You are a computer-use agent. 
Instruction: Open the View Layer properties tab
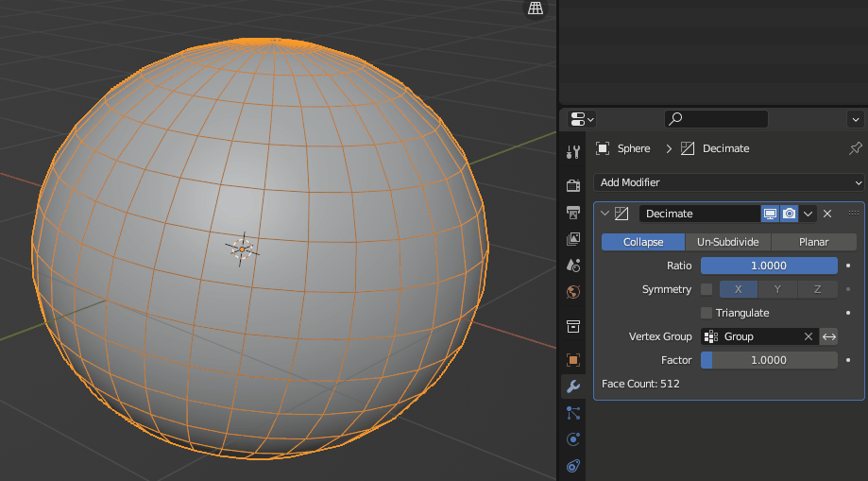pyautogui.click(x=572, y=239)
